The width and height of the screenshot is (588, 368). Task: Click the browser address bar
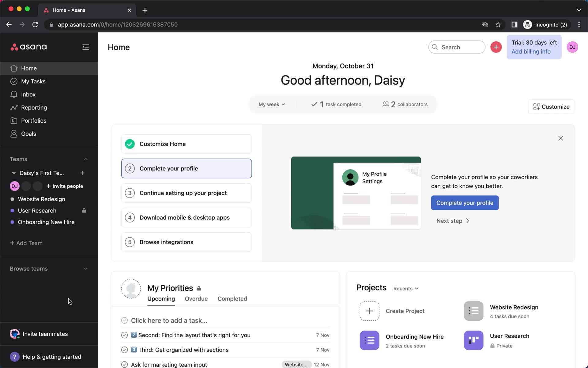pyautogui.click(x=263, y=25)
